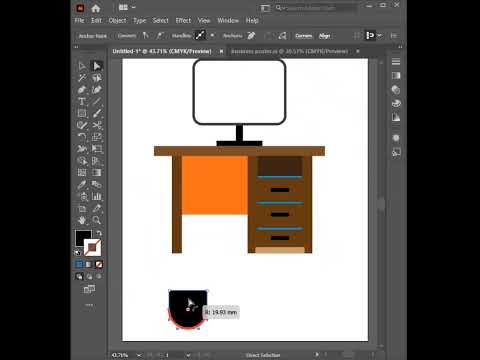480x360 pixels.
Task: Click the Stroke swatch box
Action: click(x=92, y=248)
